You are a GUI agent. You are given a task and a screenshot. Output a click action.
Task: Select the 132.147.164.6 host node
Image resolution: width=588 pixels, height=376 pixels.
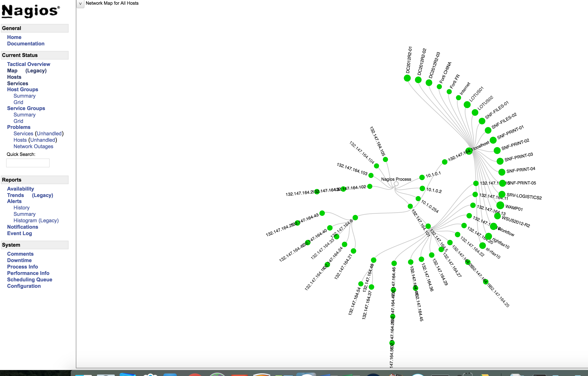[355, 218]
